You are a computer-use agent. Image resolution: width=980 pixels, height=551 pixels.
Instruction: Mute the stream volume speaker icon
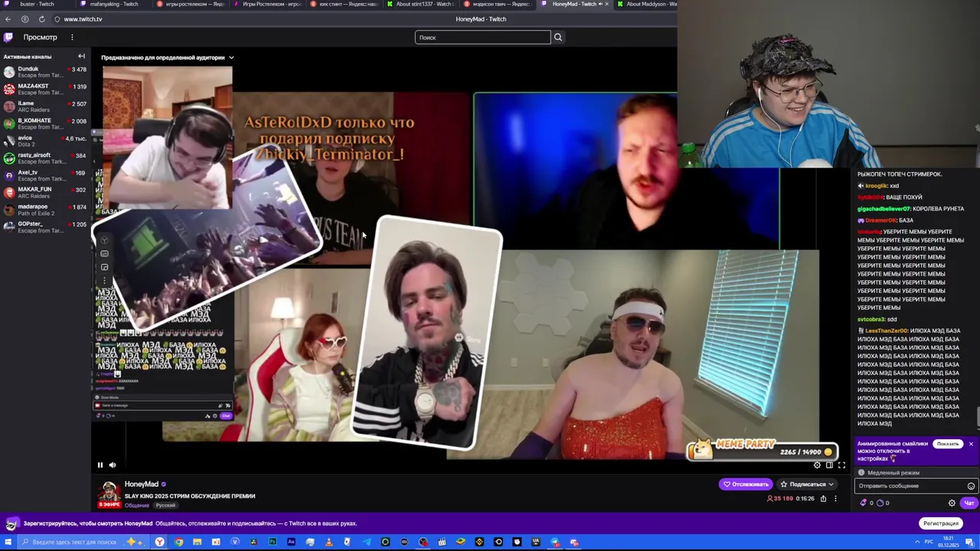113,465
